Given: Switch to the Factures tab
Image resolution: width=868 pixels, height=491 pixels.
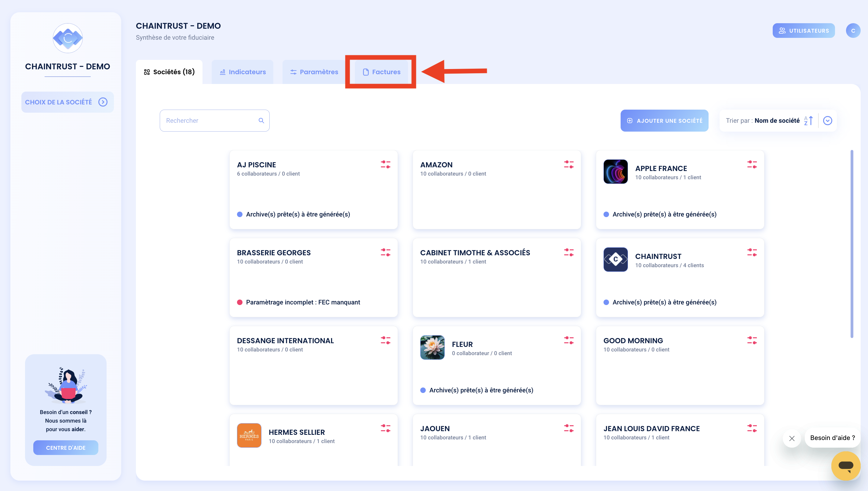Looking at the screenshot, I should (x=381, y=72).
